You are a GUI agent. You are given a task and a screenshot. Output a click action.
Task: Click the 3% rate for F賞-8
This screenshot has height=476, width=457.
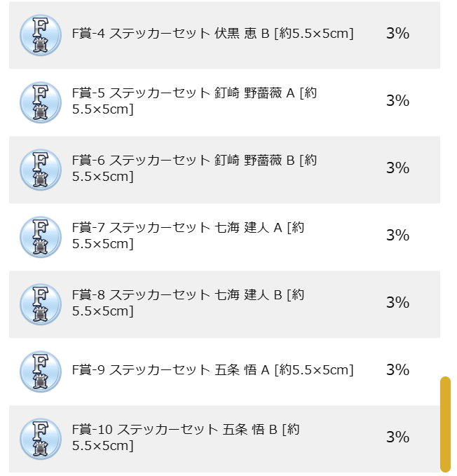click(x=398, y=302)
